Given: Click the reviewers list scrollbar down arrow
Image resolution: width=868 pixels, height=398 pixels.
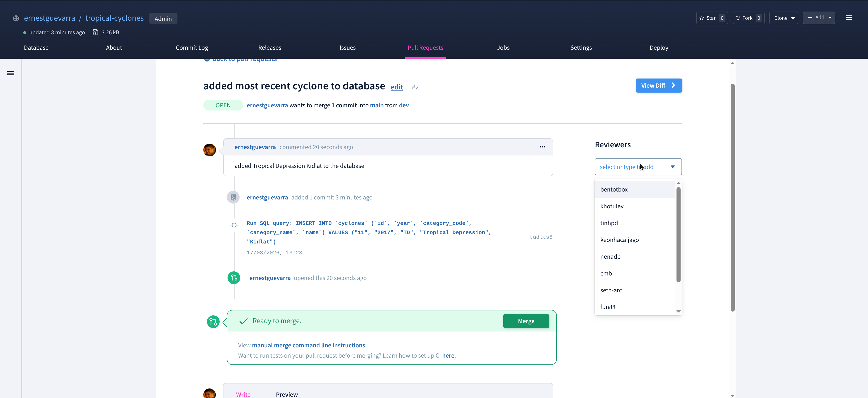Looking at the screenshot, I should click(x=678, y=311).
